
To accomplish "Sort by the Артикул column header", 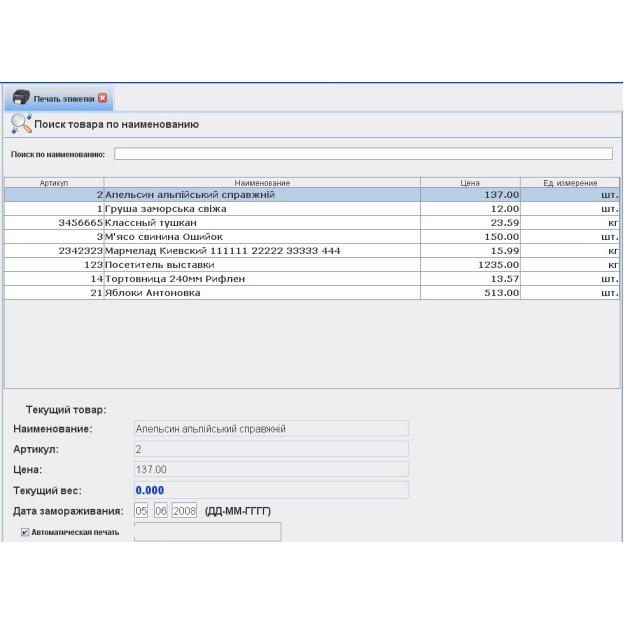I will (x=54, y=183).
